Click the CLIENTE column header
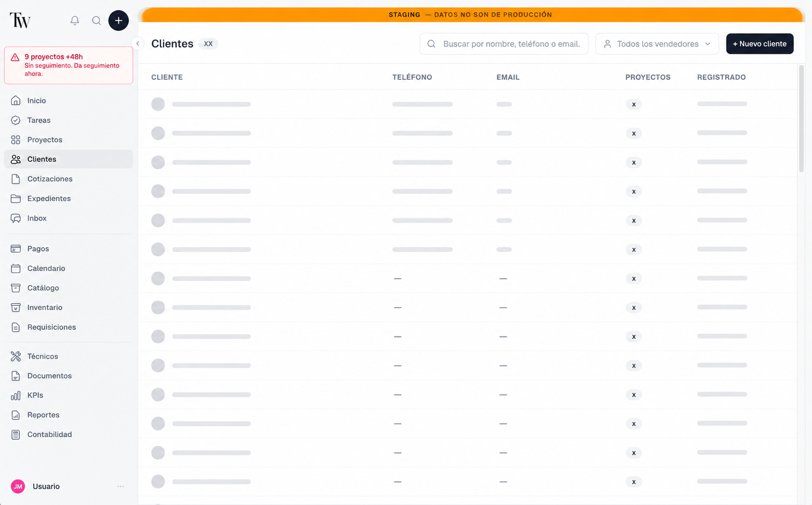Image resolution: width=812 pixels, height=505 pixels. (167, 77)
